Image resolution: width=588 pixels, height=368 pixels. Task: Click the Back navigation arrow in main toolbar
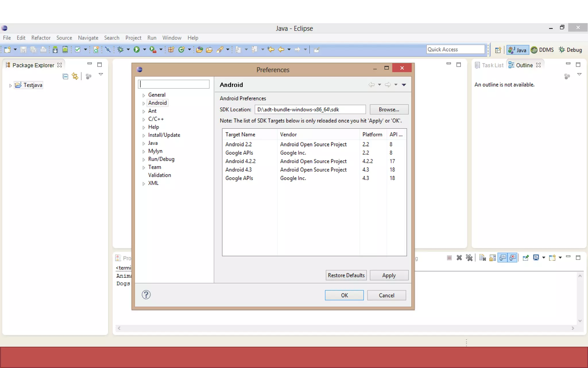(281, 50)
